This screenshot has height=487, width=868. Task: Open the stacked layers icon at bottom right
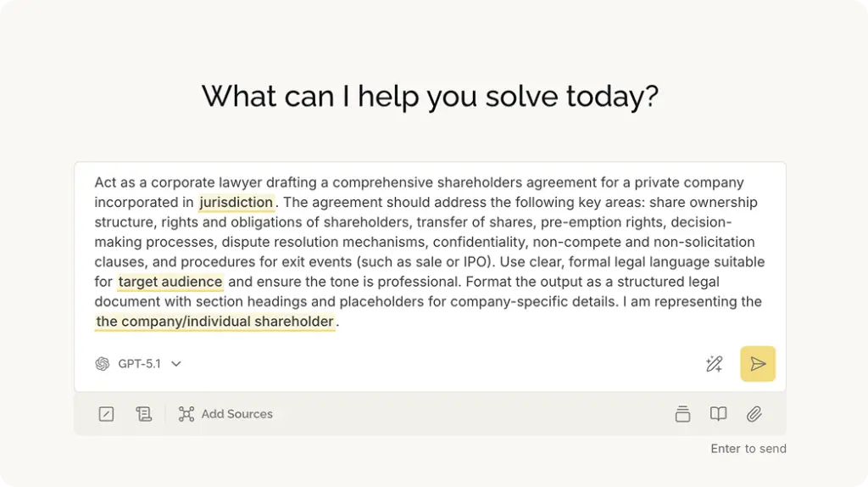682,414
